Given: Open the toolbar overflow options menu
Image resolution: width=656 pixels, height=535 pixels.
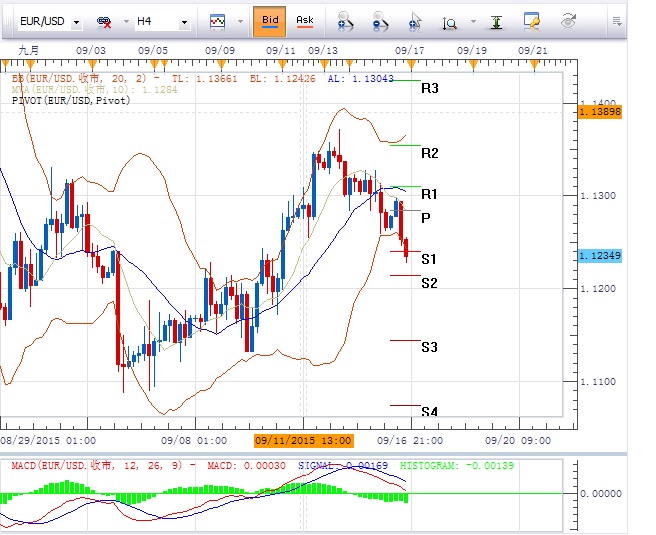Looking at the screenshot, I should [617, 21].
